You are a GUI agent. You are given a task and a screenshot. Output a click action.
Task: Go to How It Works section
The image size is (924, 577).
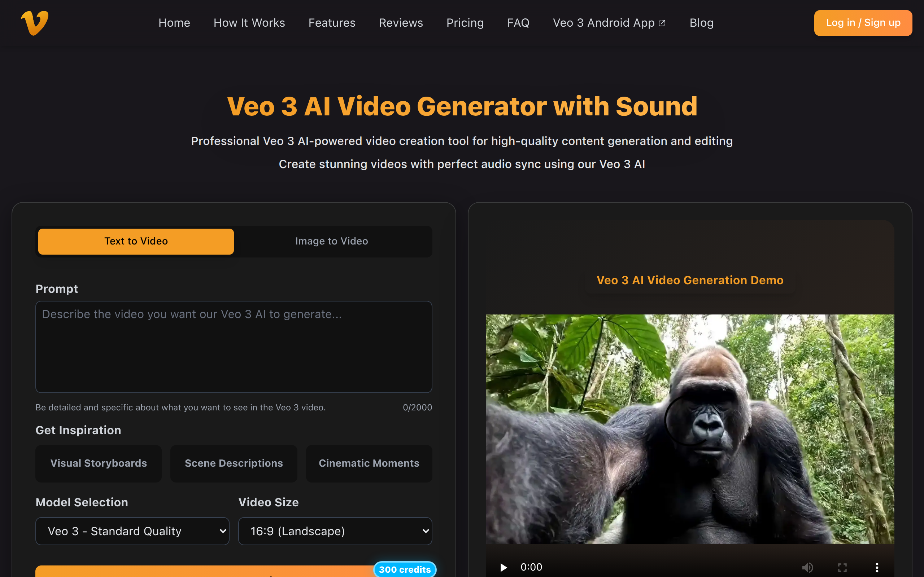(x=249, y=23)
